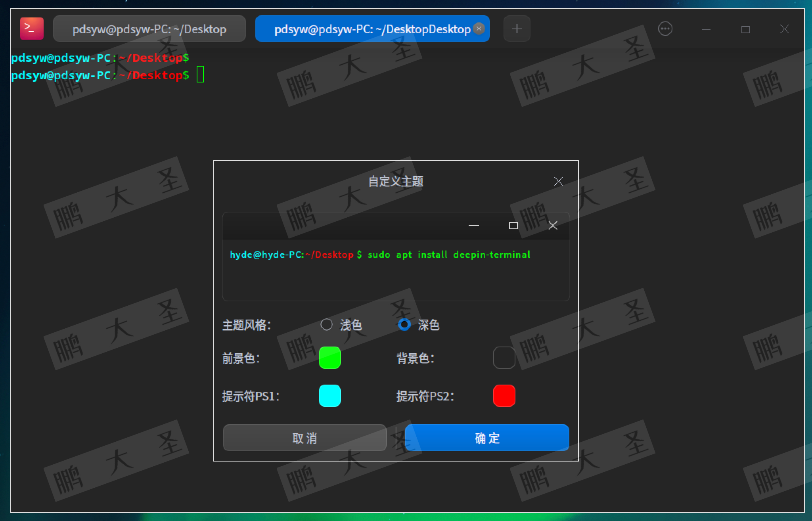Close the active DesktopDesktop tab via x
Viewport: 812px width, 521px height.
pos(479,29)
